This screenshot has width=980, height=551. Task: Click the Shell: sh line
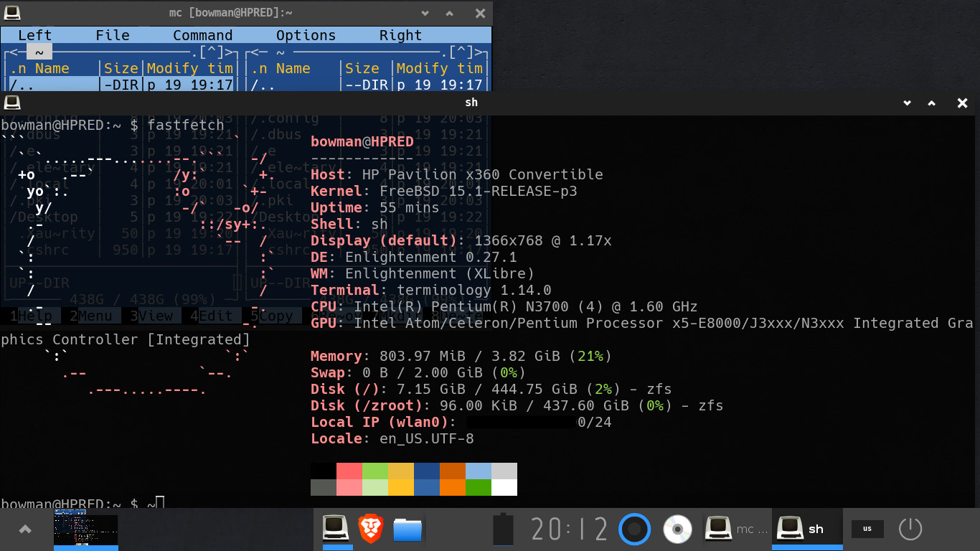click(349, 224)
